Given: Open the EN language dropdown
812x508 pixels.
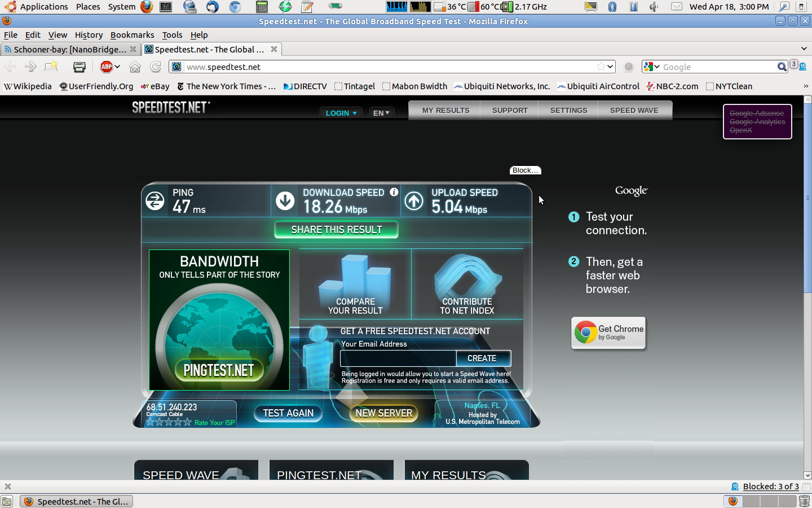Looking at the screenshot, I should pos(381,113).
